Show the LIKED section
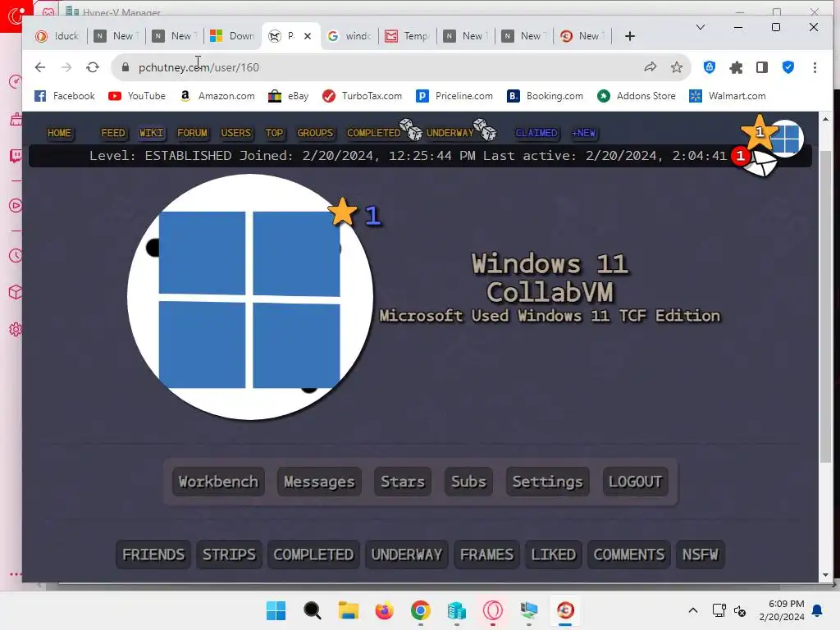The image size is (840, 630). point(554,555)
